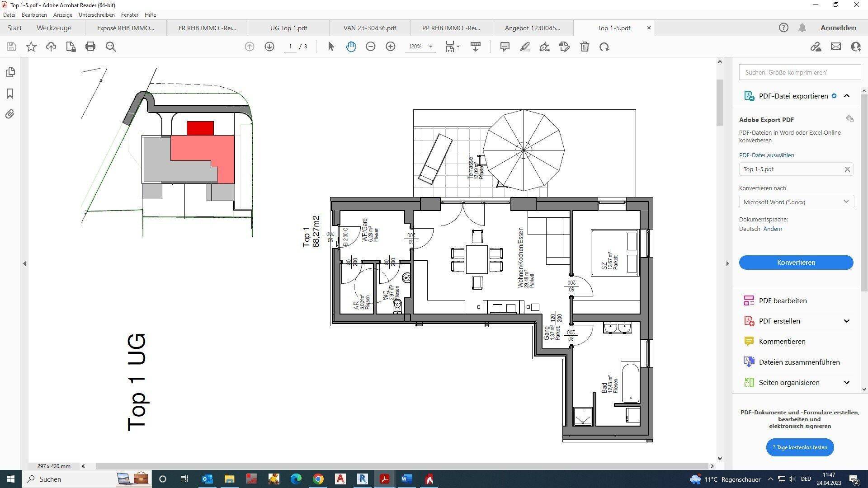Viewport: 868px width, 488px height.
Task: Add a sticky note comment
Action: click(x=505, y=47)
